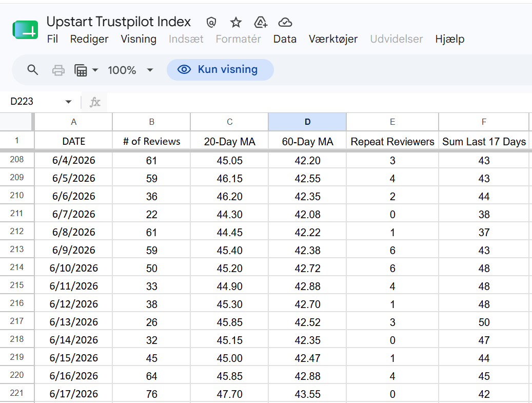This screenshot has height=403, width=532.
Task: Click the fx formula icon
Action: (95, 102)
